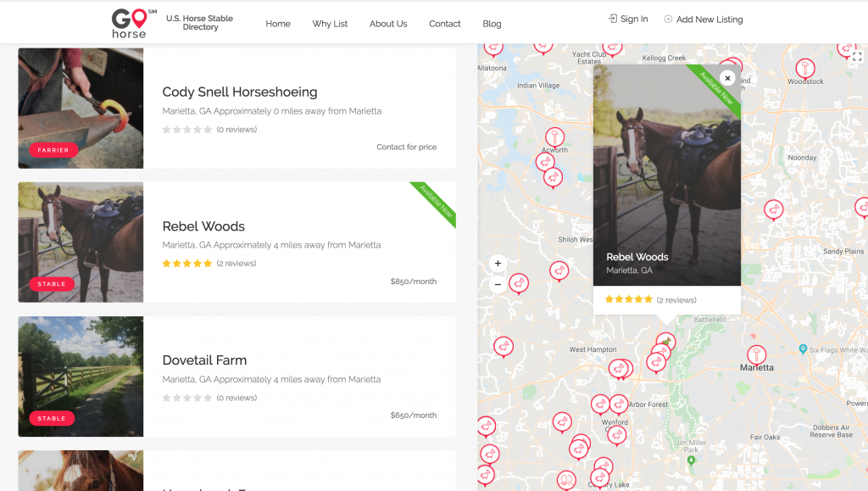Zoom out the map with minus button
Image resolution: width=868 pixels, height=491 pixels.
click(x=498, y=285)
